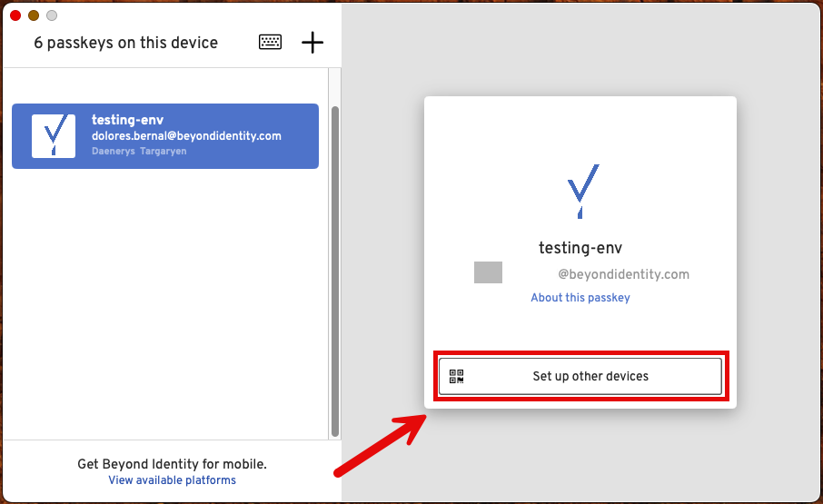Click the Beyond Identity logo in list entry
This screenshot has height=504, width=823.
[x=54, y=136]
